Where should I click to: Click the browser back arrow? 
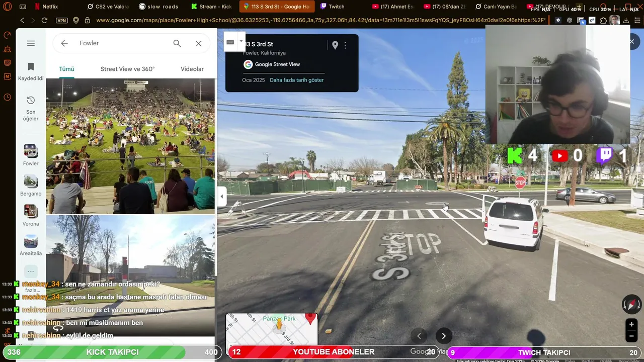coord(22,20)
